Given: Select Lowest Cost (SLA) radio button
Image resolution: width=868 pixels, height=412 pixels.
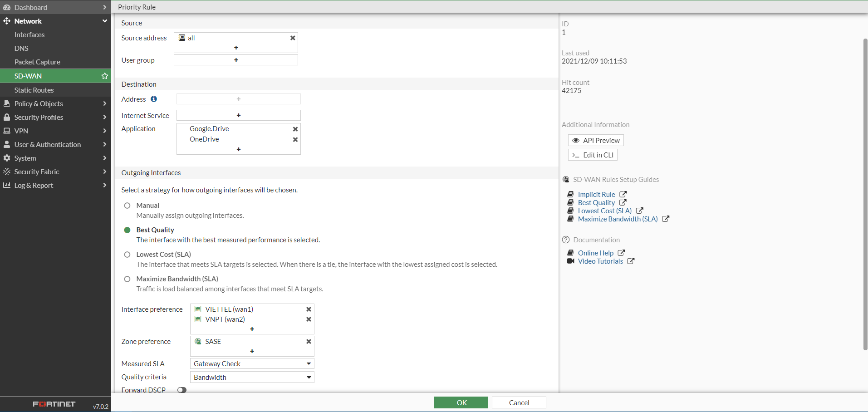Looking at the screenshot, I should pos(128,255).
